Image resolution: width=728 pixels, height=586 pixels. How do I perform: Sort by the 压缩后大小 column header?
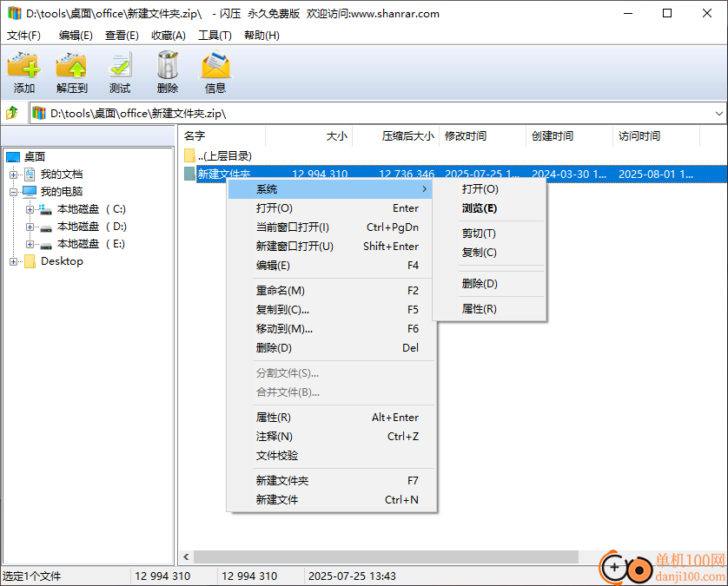coord(395,136)
